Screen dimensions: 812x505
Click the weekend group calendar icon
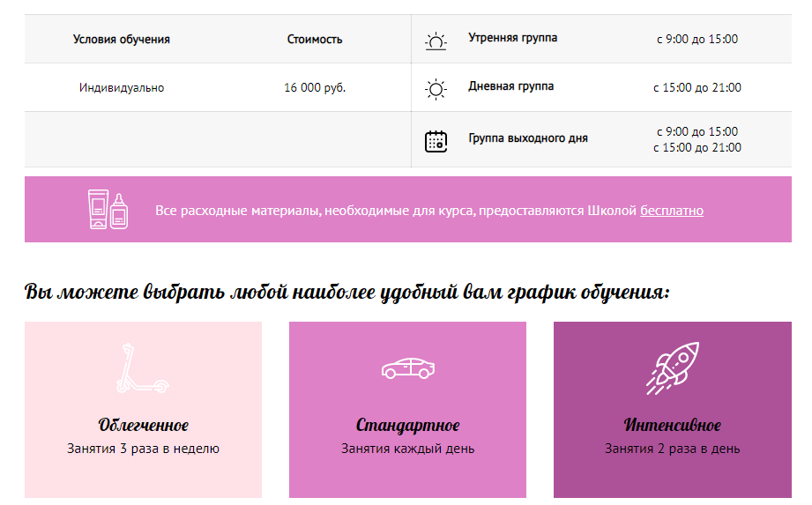tap(436, 141)
